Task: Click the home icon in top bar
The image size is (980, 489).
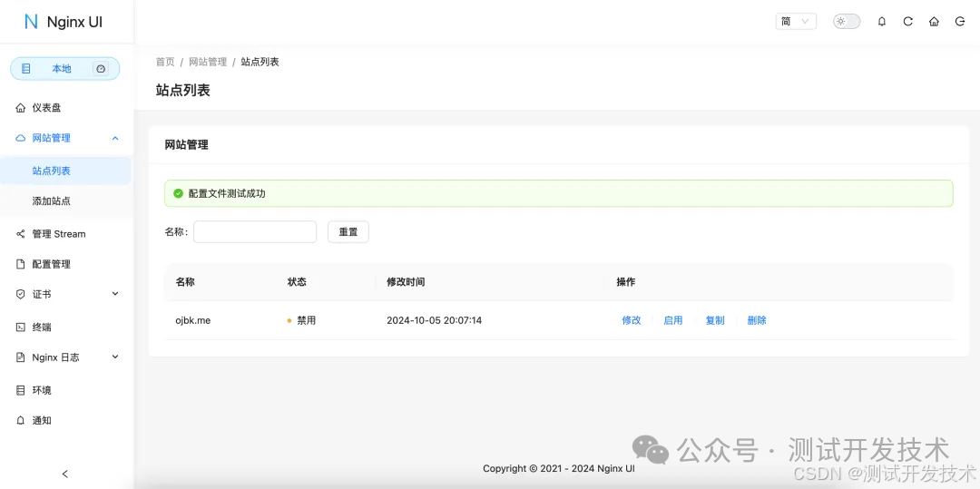Action: tap(934, 22)
